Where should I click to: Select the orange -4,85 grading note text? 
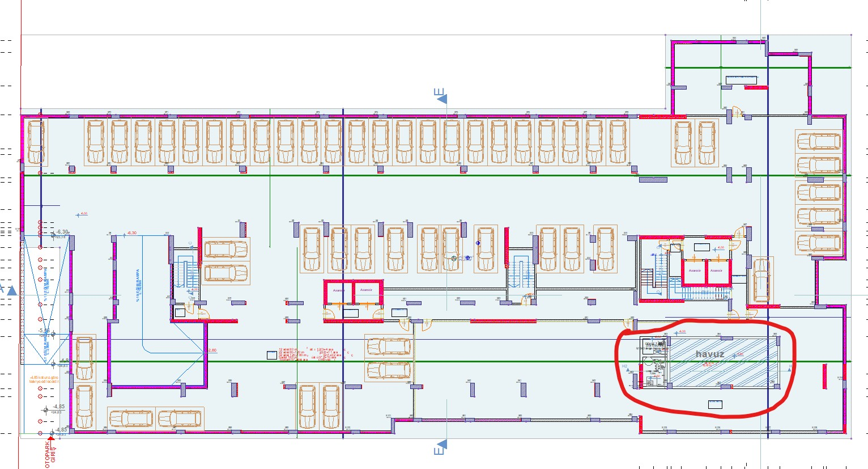(x=44, y=379)
